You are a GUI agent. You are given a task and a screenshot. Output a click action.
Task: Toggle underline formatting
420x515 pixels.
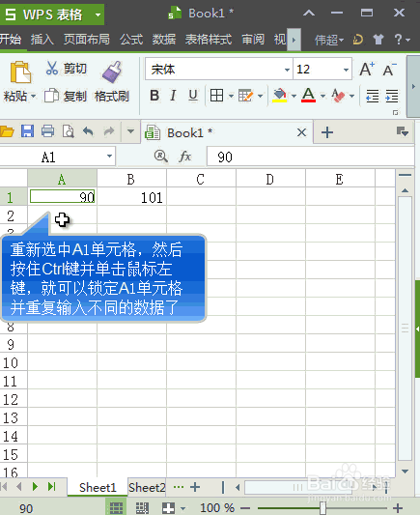(x=193, y=96)
